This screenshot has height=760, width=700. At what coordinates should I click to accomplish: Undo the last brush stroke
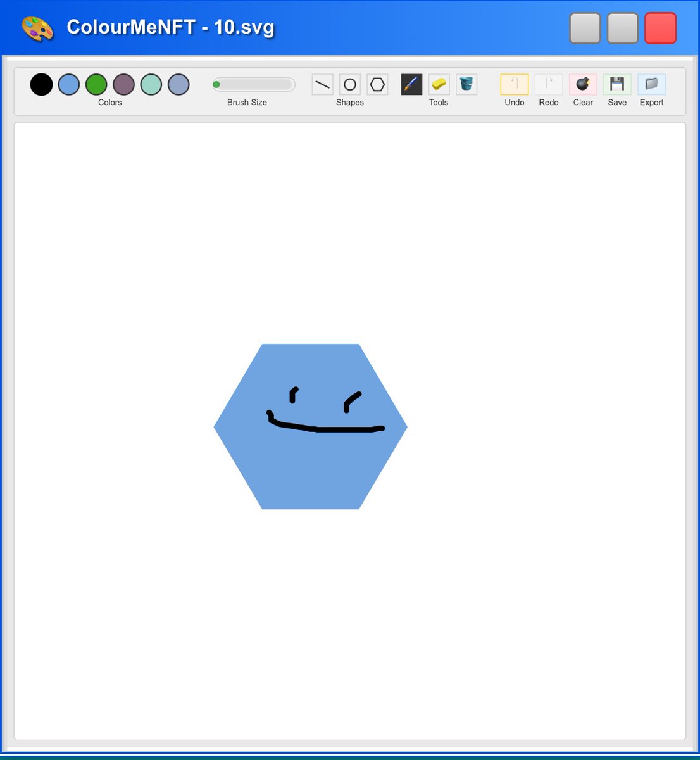coord(513,84)
